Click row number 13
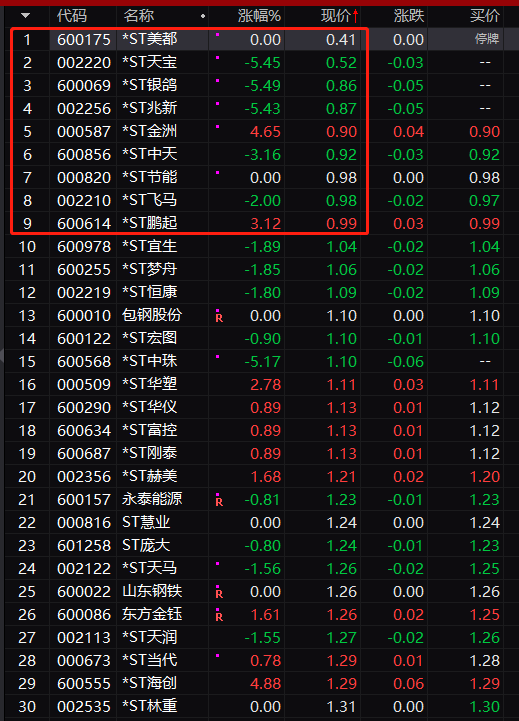Image resolution: width=519 pixels, height=721 pixels. [27, 315]
